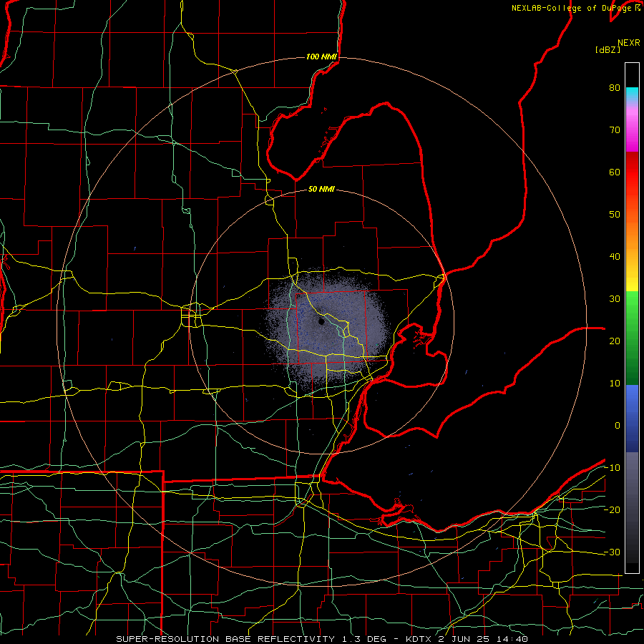The width and height of the screenshot is (644, 644).
Task: Click SUPER-RESOLUTION BASE REFLECTIVITY caption text
Action: coord(225,639)
